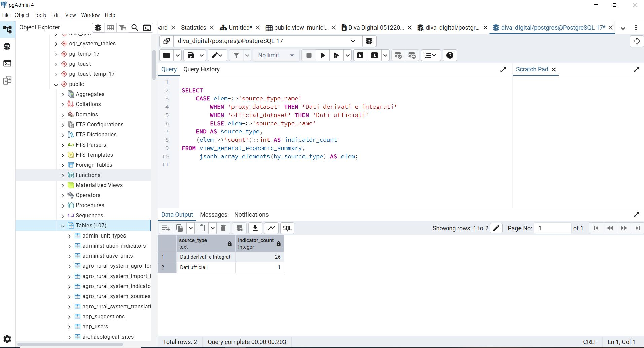Delete selected rows with trash icon
Viewport: 644px width, 348px height.
(x=223, y=228)
